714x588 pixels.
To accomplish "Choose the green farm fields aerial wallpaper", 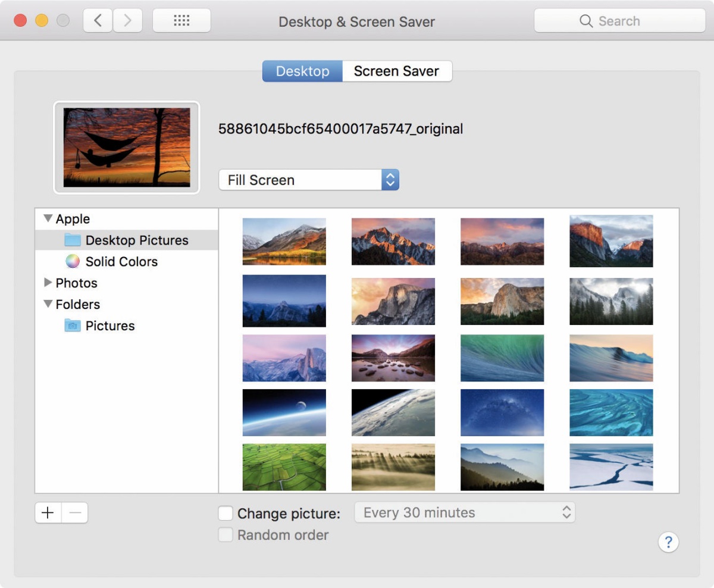I will (x=284, y=467).
